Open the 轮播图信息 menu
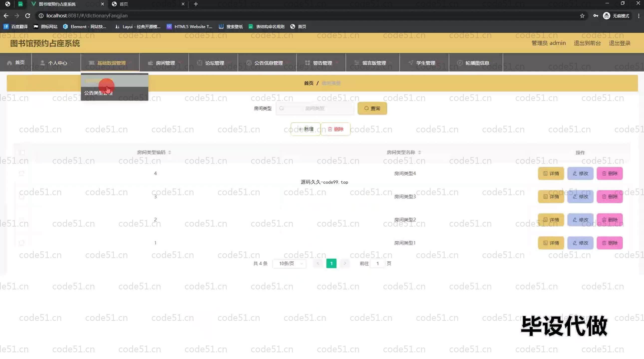Screen dimensions: 644x359 point(476,62)
